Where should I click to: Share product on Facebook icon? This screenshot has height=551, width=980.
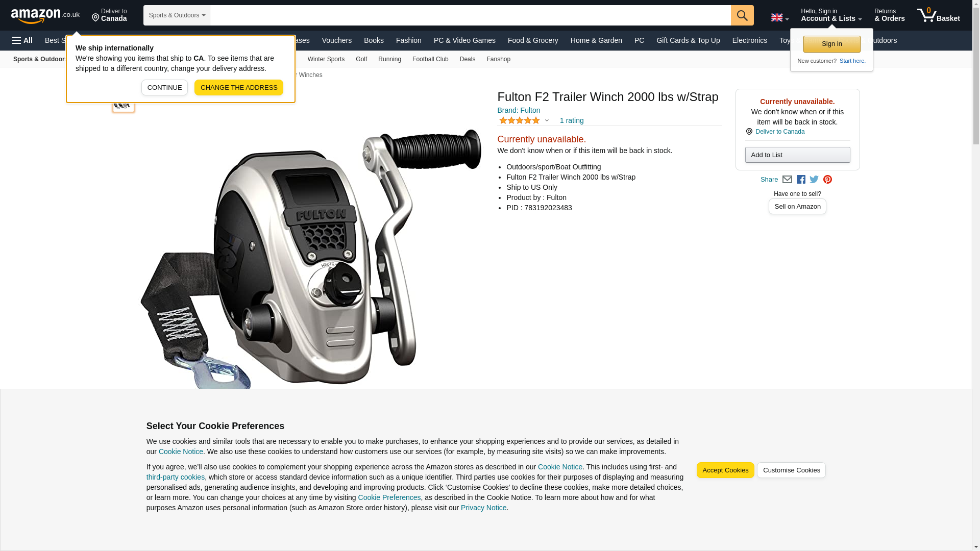click(801, 180)
